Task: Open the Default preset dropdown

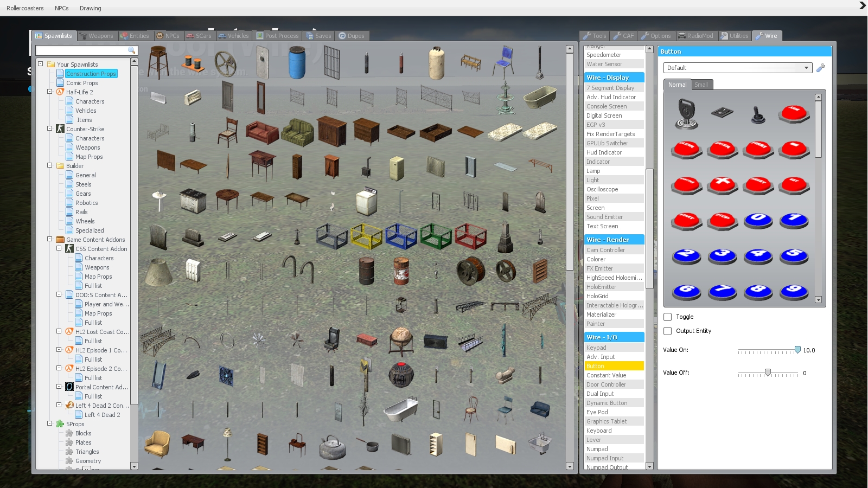Action: [738, 68]
